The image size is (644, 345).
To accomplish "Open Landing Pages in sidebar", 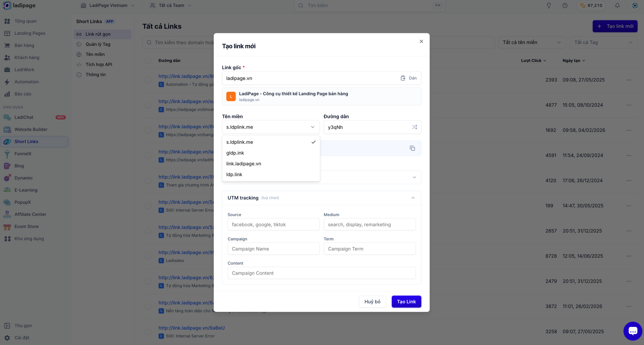I will [x=30, y=33].
